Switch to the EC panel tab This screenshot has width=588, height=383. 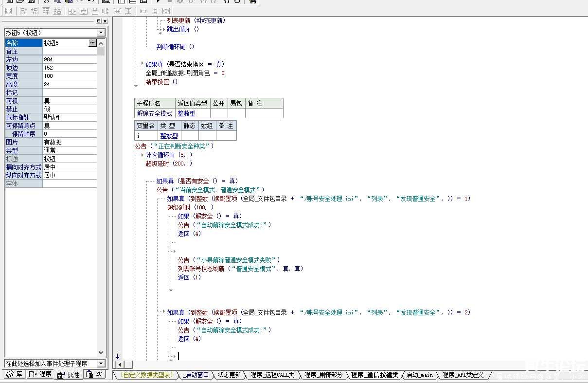94,374
